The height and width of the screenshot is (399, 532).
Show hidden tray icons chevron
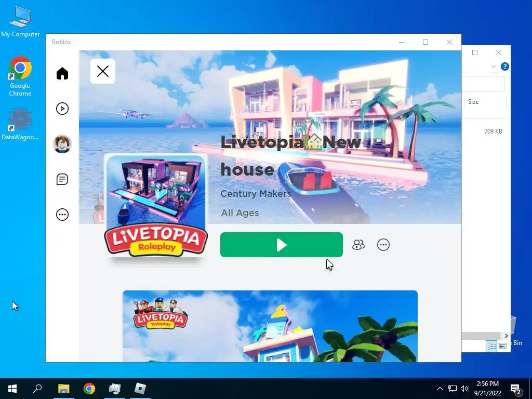[x=440, y=389]
